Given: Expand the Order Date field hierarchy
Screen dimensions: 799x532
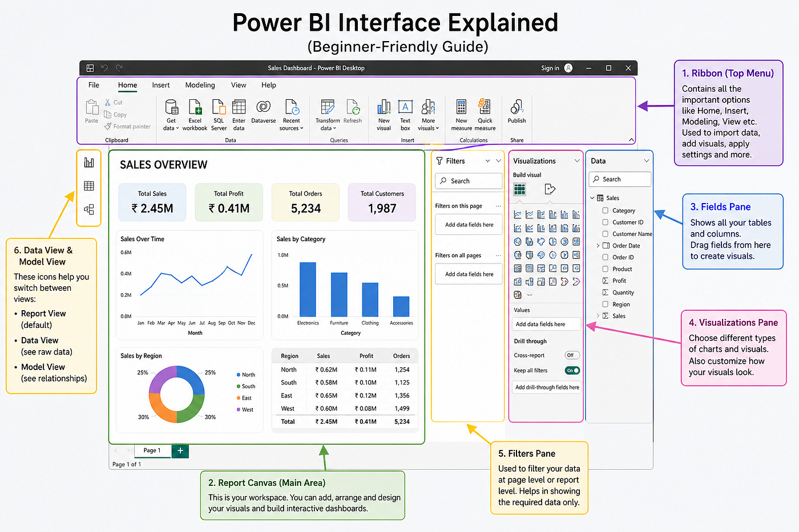Looking at the screenshot, I should click(x=598, y=246).
